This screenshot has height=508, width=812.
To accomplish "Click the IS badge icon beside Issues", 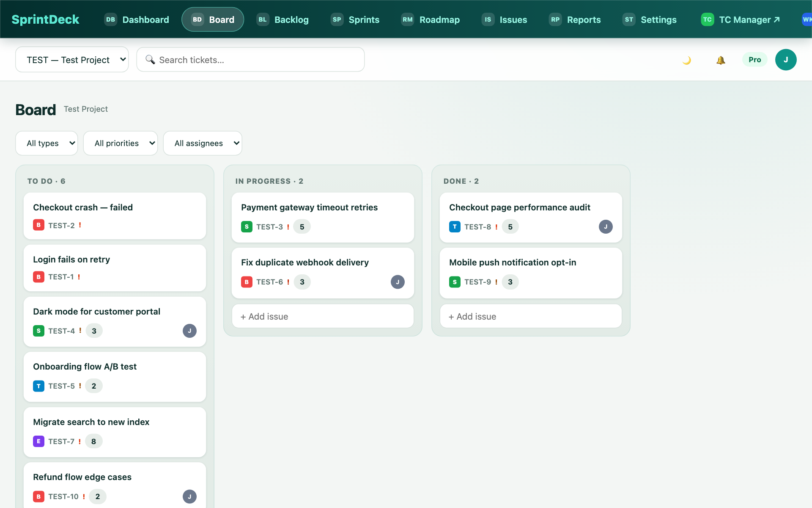I will [488, 19].
